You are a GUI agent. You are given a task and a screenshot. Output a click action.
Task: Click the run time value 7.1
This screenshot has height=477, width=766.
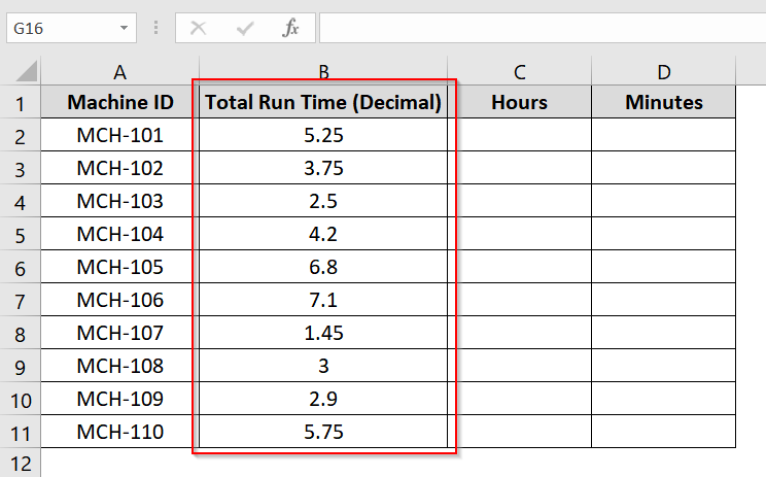point(323,300)
